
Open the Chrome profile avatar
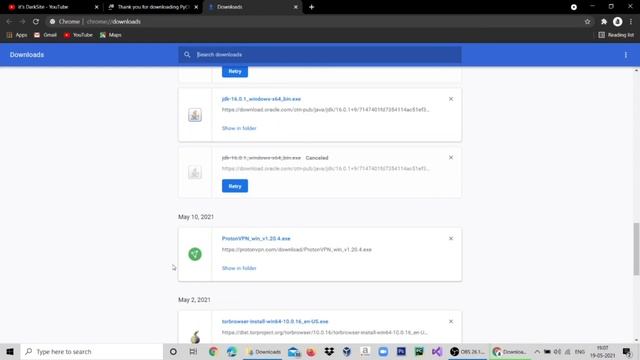(618, 22)
